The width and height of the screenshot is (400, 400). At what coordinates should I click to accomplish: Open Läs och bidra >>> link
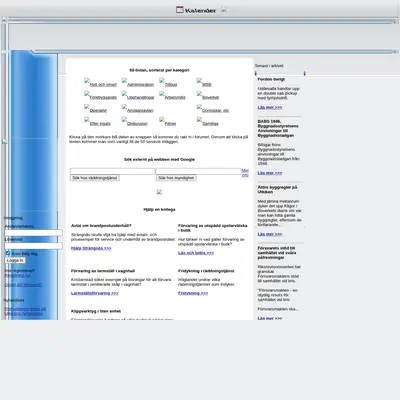[x=196, y=253]
